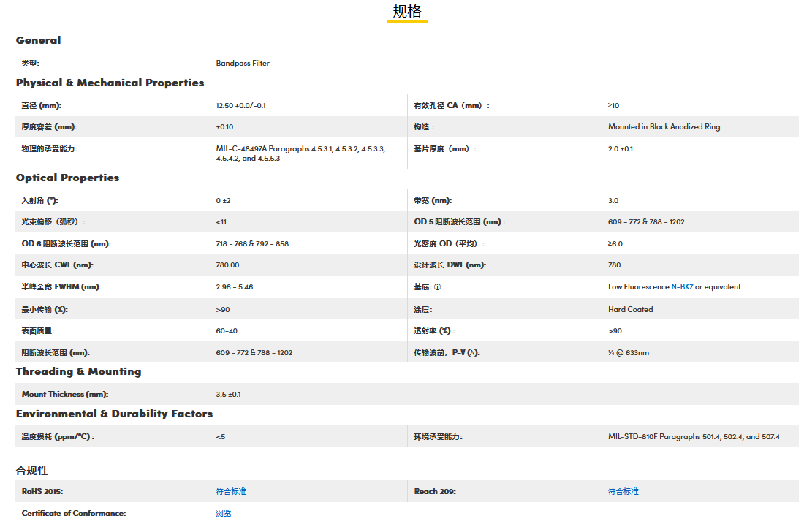
Task: Click the 半峰全宽 FWHM (nm) label
Action: 61,287
